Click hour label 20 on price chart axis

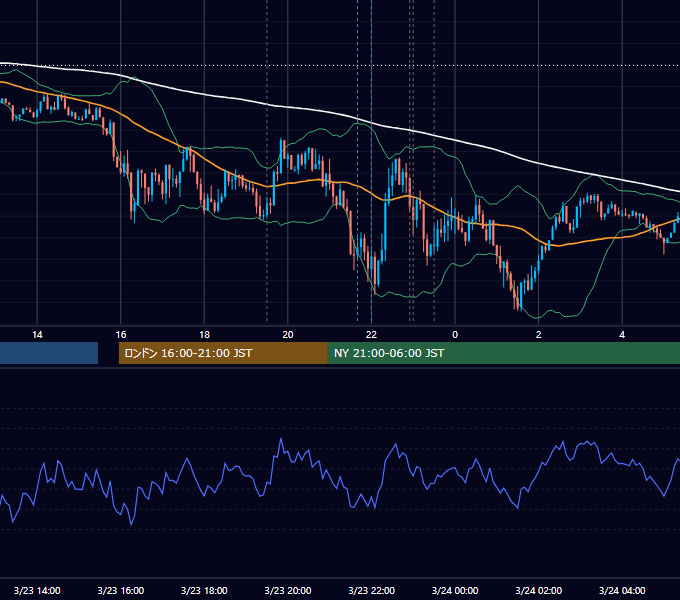[288, 335]
